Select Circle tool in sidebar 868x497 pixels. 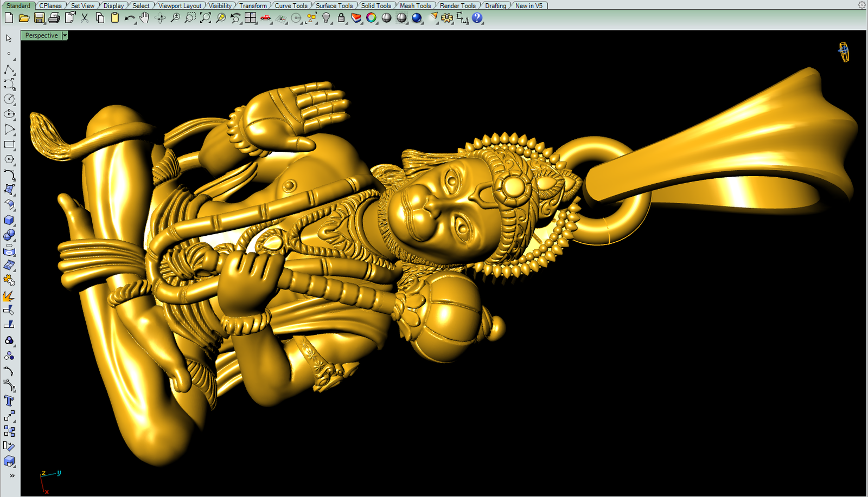(x=9, y=99)
